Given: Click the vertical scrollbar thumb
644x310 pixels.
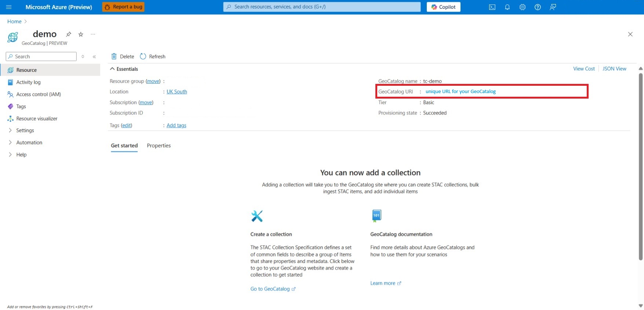Looking at the screenshot, I should (x=641, y=167).
